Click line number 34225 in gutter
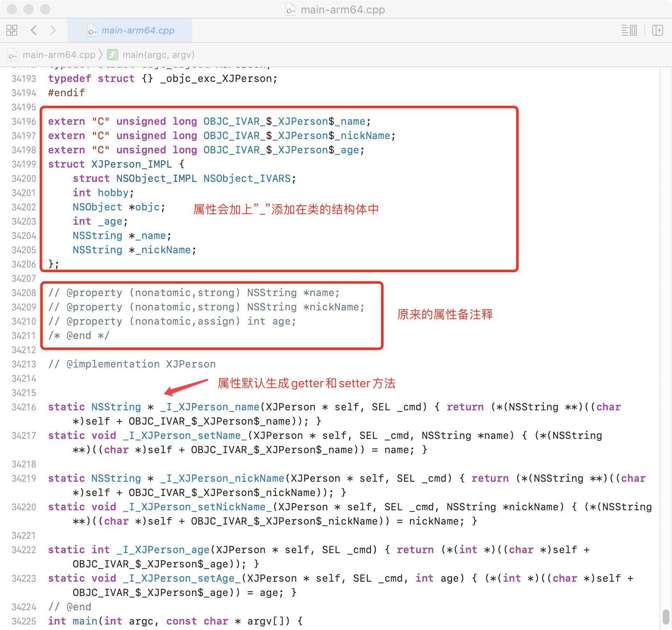The height and width of the screenshot is (630, 672). click(24, 622)
